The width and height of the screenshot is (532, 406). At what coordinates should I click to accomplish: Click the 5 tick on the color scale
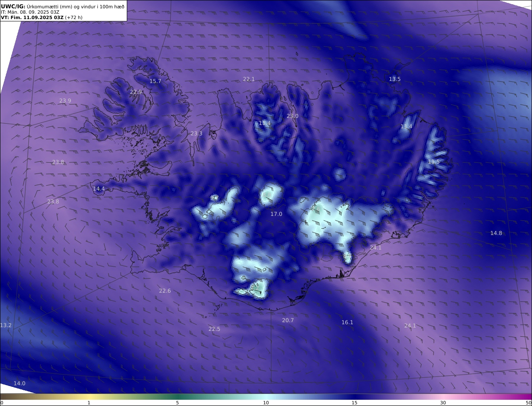coord(177,403)
